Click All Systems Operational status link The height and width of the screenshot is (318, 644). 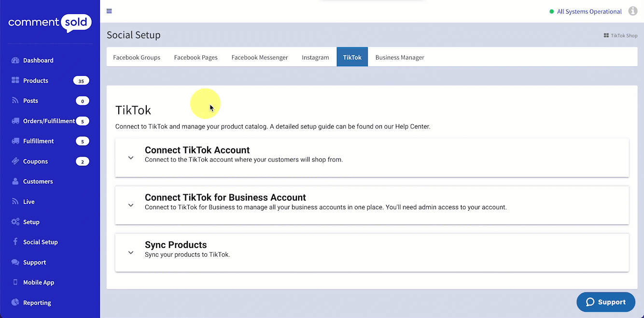click(x=589, y=12)
